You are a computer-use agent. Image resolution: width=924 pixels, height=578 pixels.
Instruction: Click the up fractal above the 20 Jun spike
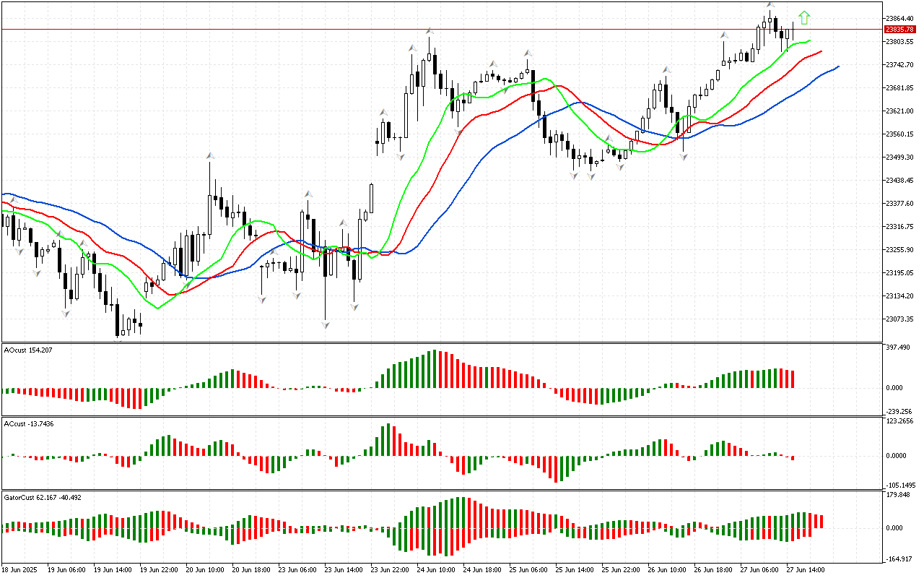[210, 155]
